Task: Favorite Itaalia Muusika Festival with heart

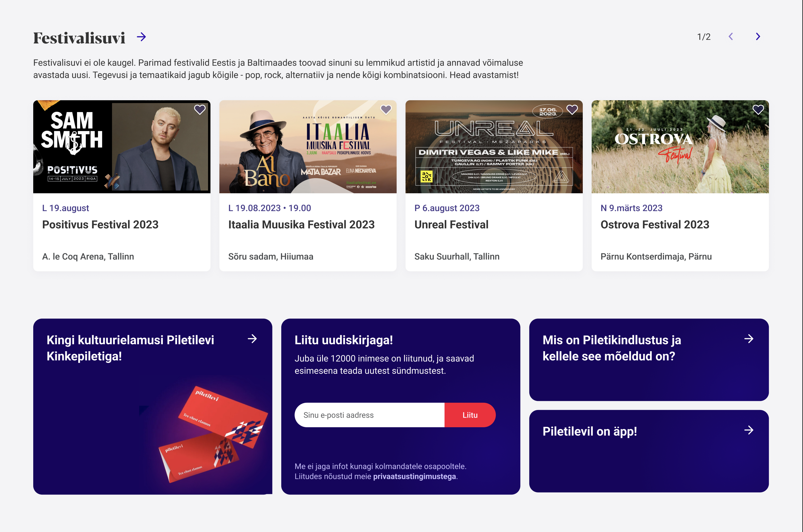Action: click(386, 110)
